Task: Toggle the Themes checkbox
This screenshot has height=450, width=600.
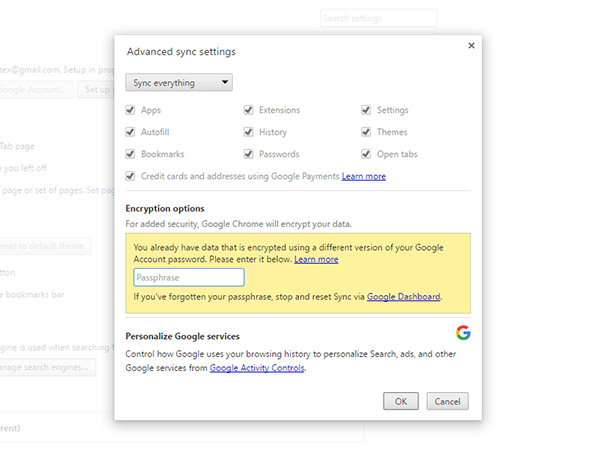Action: click(367, 132)
